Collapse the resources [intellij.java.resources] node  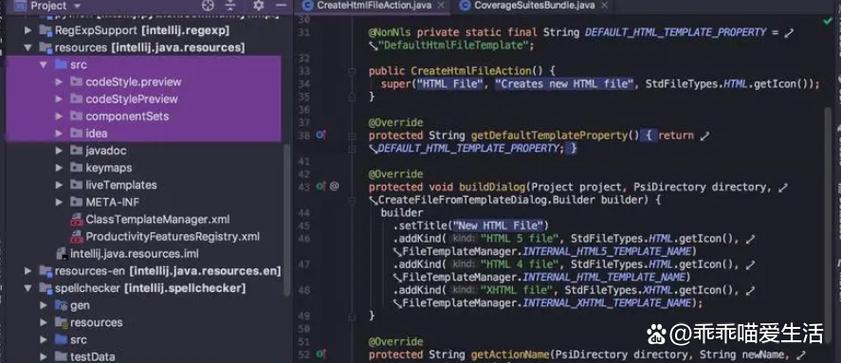(x=28, y=48)
